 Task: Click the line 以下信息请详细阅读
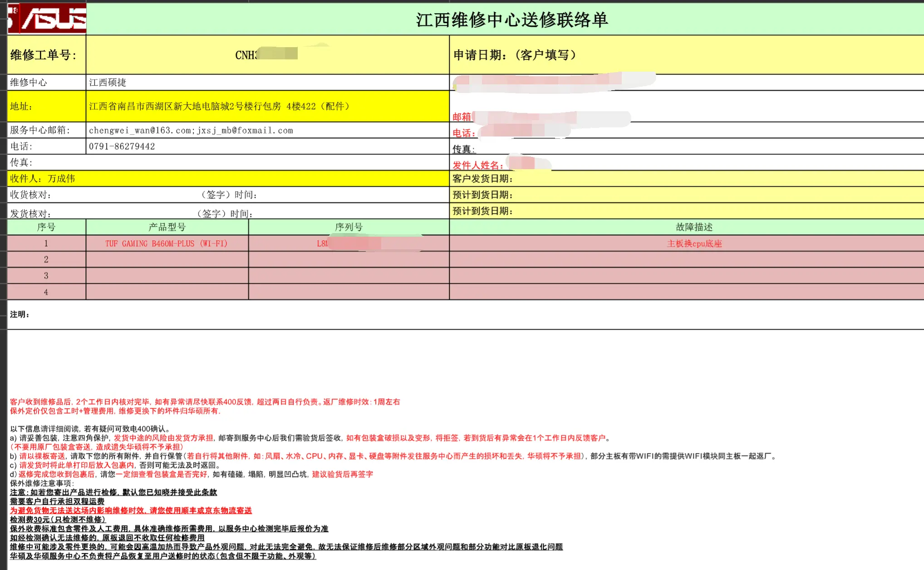pos(91,429)
